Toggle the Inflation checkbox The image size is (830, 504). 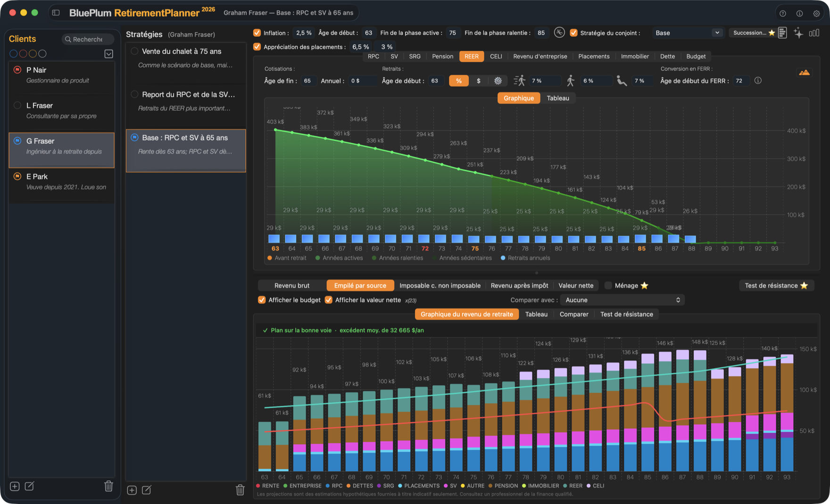pos(257,33)
